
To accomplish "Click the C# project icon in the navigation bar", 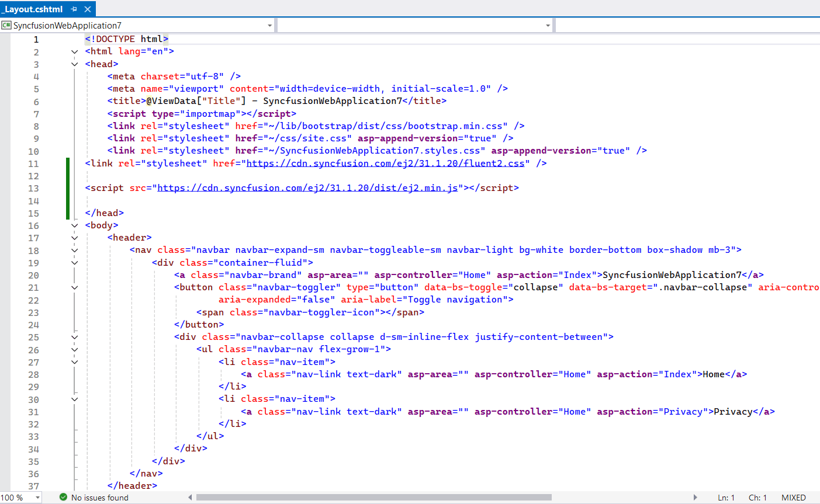I will click(x=6, y=25).
